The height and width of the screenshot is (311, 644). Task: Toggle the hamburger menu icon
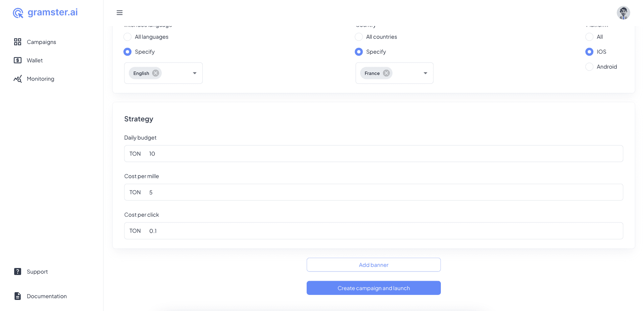[120, 13]
